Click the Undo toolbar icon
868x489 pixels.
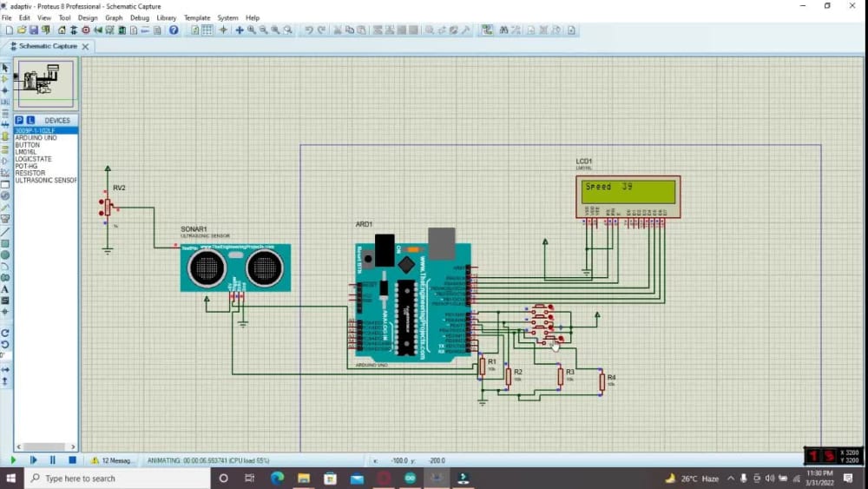pyautogui.click(x=309, y=30)
